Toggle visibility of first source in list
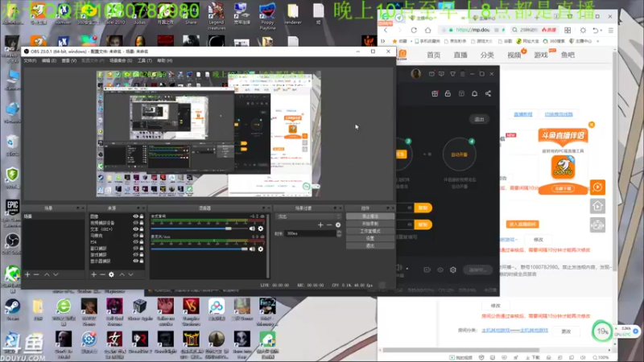 135,216
